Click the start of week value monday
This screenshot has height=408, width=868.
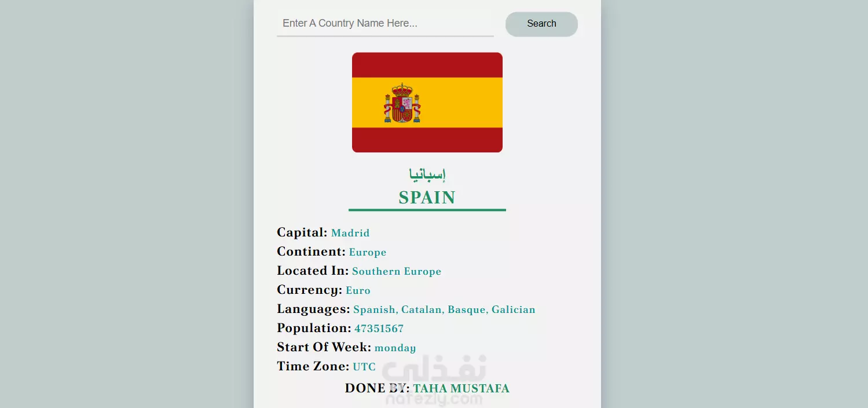[395, 348]
